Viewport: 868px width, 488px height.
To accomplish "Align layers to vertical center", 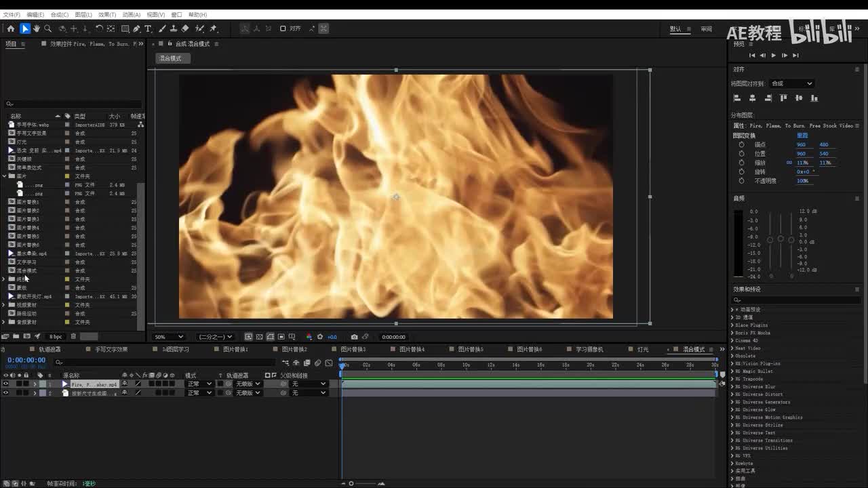I will (799, 98).
